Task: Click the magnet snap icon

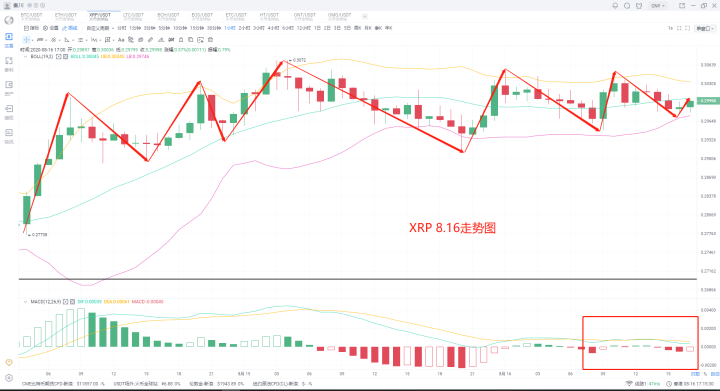Action: click(x=141, y=40)
